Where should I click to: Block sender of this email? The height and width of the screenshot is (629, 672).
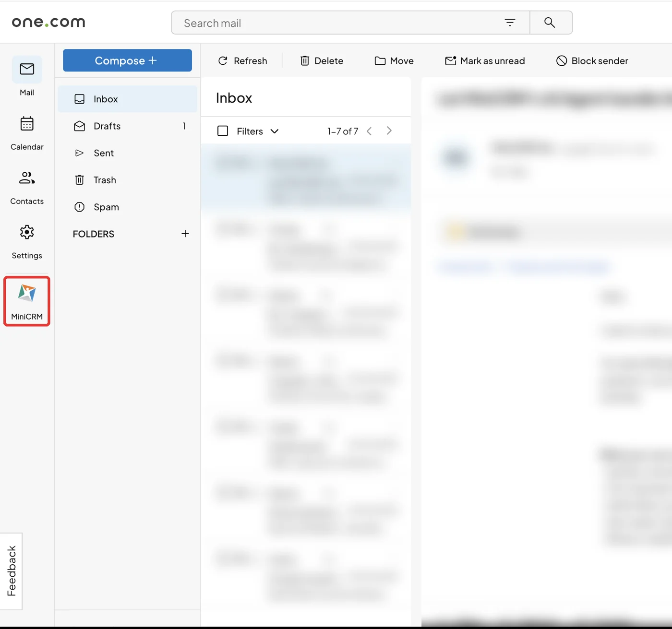[592, 61]
